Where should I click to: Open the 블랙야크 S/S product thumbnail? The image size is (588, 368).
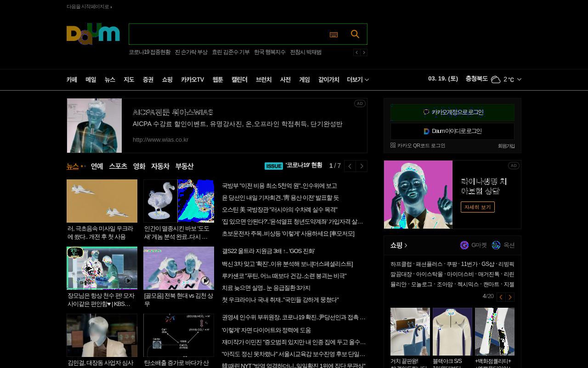tap(452, 332)
